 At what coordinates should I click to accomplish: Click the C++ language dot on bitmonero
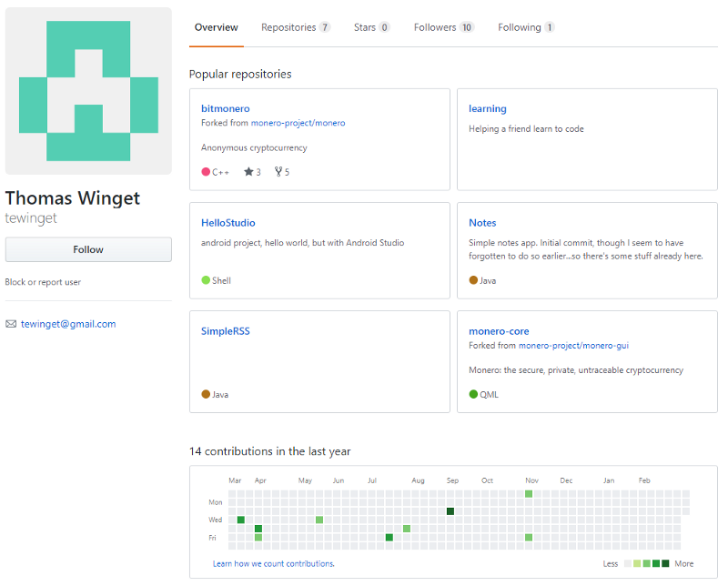(206, 171)
